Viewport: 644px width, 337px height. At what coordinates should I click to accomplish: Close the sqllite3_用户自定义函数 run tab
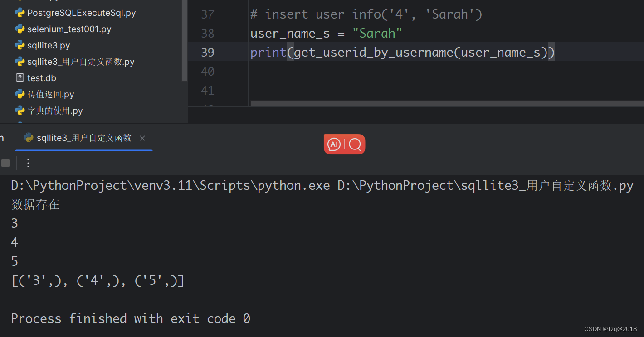[x=142, y=138]
